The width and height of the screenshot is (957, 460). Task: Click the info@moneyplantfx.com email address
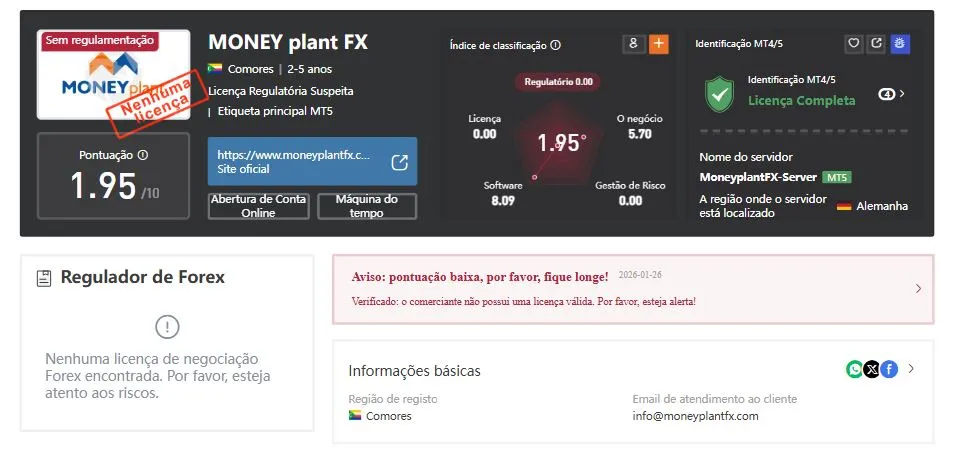tap(695, 416)
